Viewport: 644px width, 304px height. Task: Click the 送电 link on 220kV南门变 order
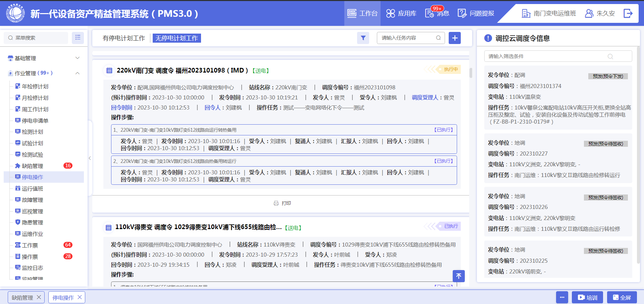click(x=261, y=71)
